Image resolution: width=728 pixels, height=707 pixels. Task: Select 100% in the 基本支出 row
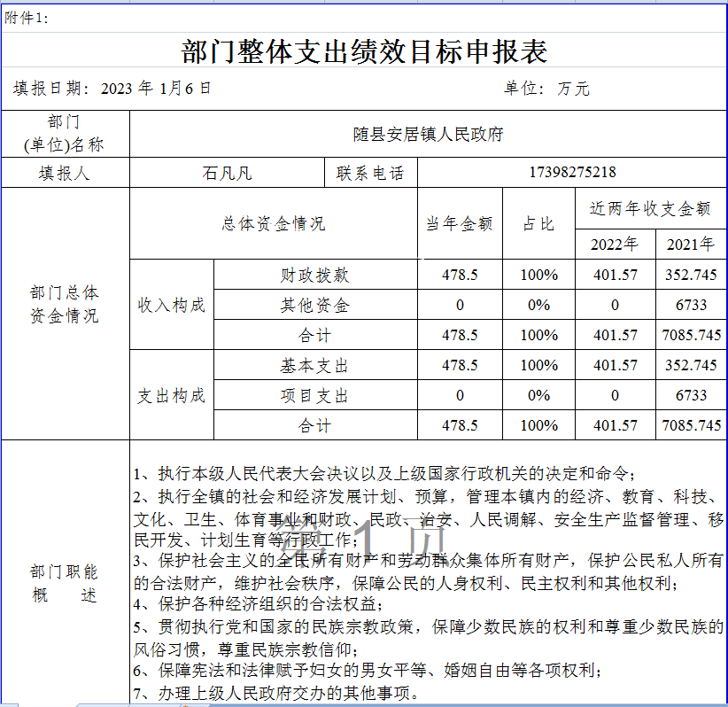pos(538,365)
